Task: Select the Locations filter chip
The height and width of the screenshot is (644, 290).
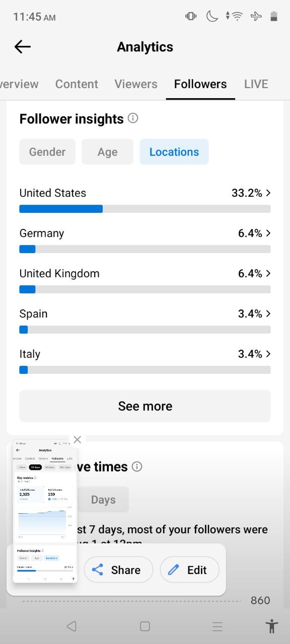Action: click(x=174, y=152)
